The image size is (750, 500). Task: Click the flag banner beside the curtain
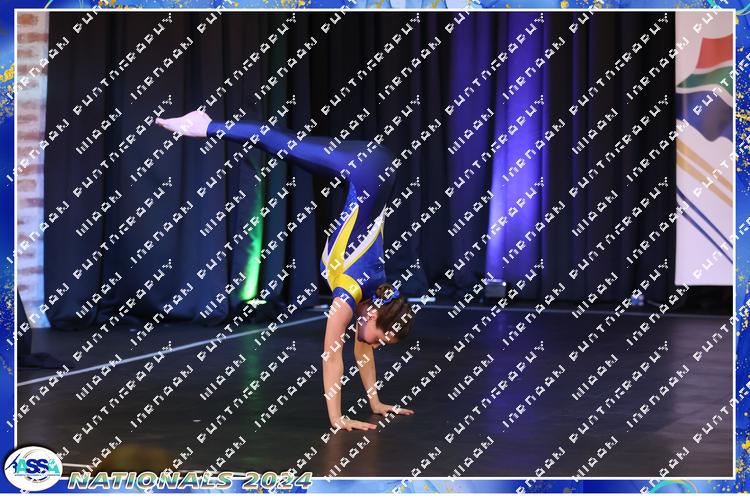(x=704, y=148)
